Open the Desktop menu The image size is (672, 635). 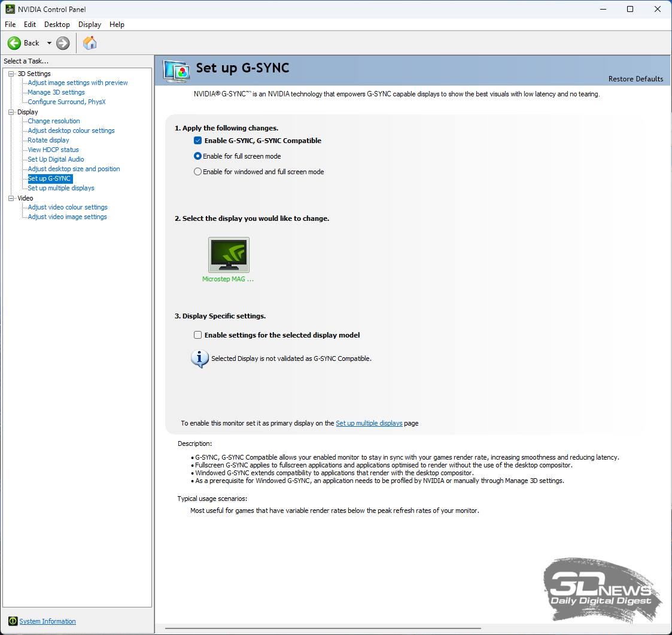coord(57,25)
